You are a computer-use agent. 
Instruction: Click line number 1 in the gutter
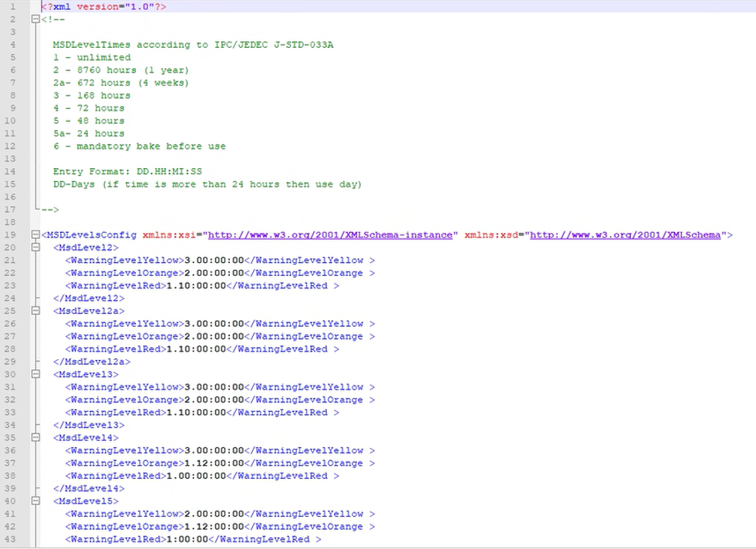click(x=13, y=7)
